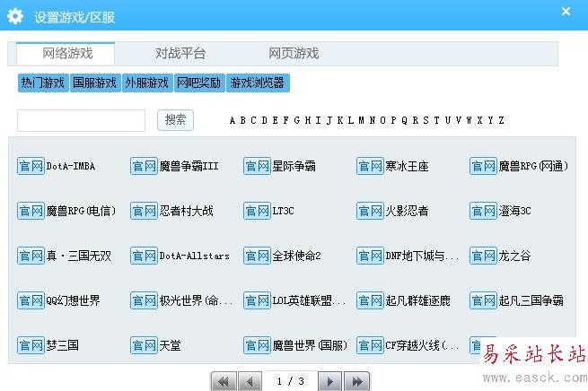Viewport: 588px width, 391px height.
Task: Open the 官网 icon for 起凡群雄逐鹿
Action: coord(371,300)
